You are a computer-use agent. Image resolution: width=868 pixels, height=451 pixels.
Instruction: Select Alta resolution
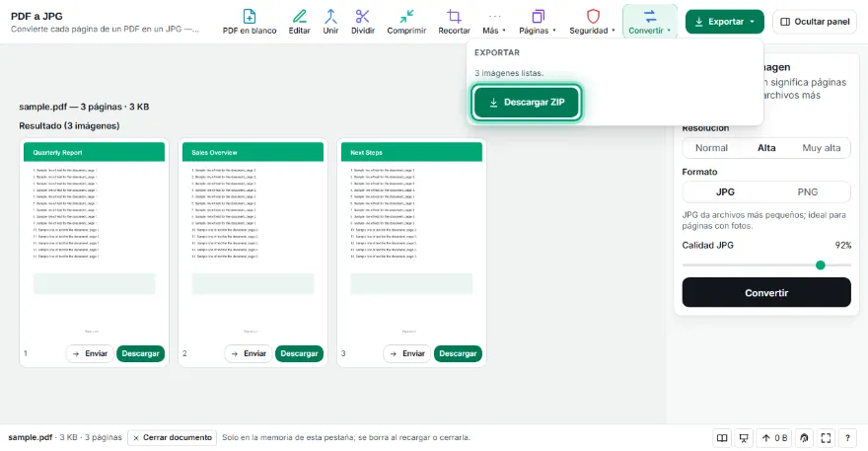766,148
